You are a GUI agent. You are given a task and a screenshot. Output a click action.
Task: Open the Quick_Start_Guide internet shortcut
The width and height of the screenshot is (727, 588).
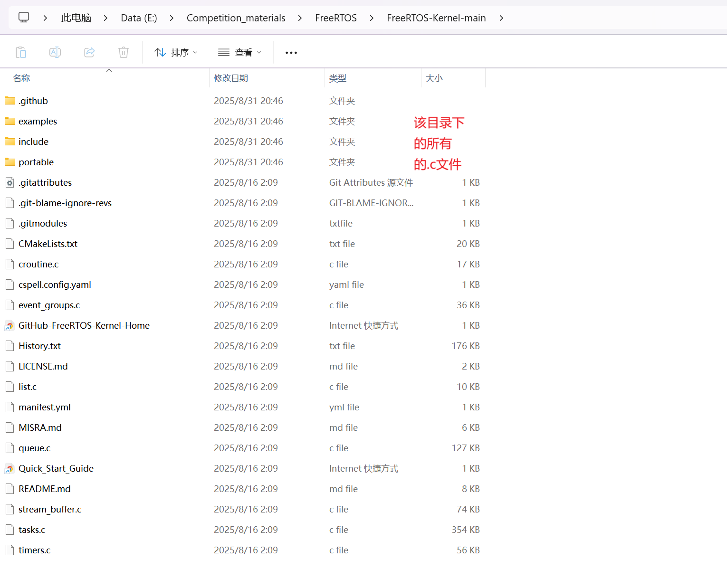(x=56, y=468)
